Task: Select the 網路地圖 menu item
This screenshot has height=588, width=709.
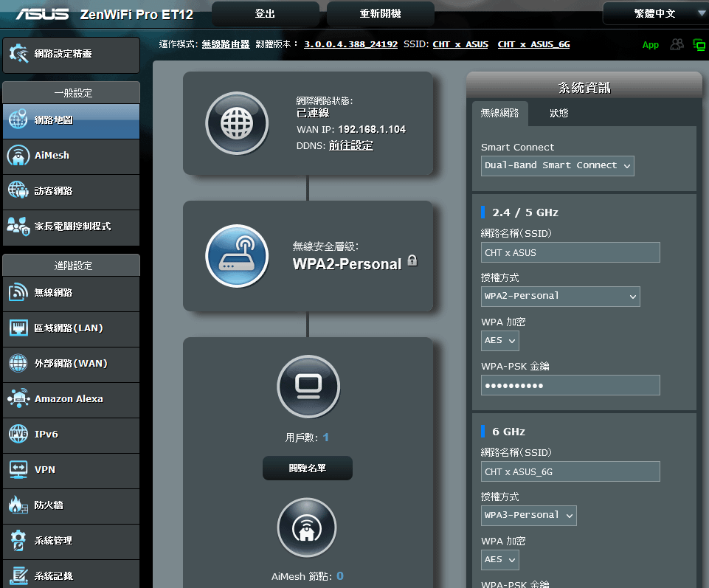Action: coord(71,120)
